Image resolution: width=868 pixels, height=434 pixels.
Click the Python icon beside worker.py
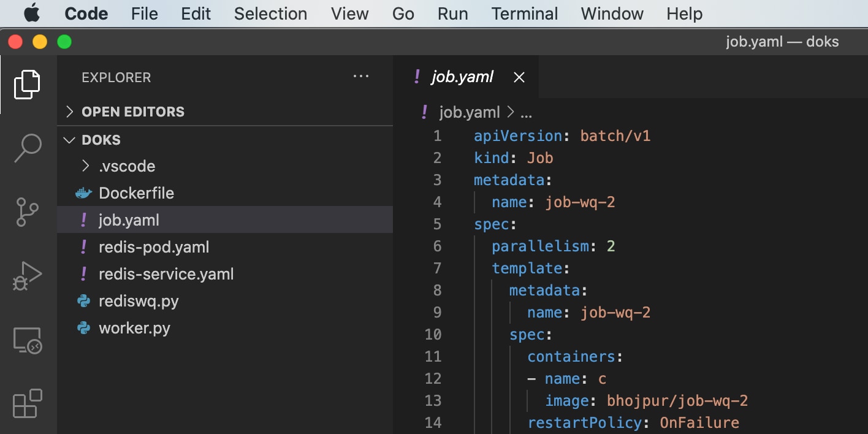(x=83, y=328)
